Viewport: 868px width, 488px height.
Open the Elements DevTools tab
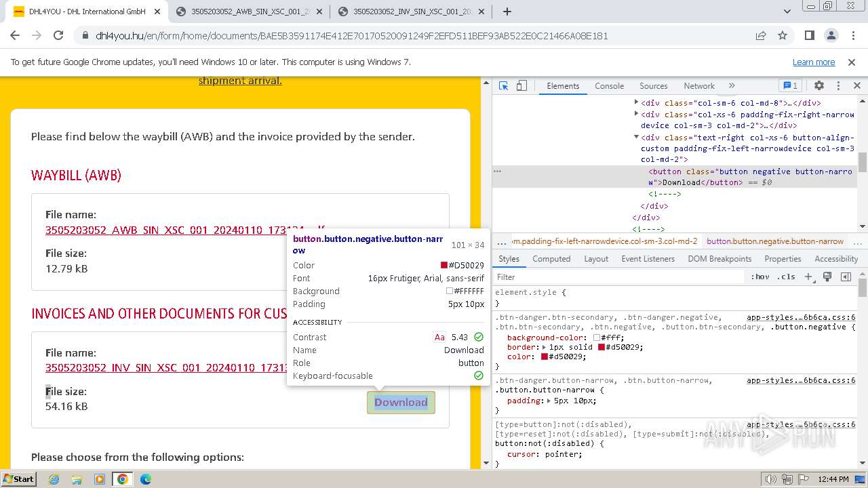click(563, 86)
